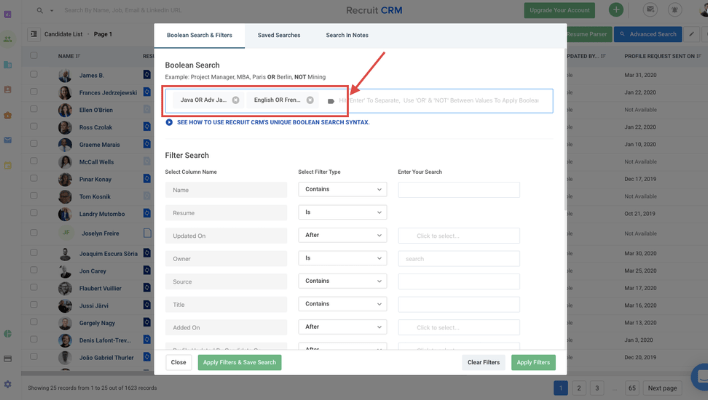Expand the dropdown arrow next to search icon

click(51, 10)
